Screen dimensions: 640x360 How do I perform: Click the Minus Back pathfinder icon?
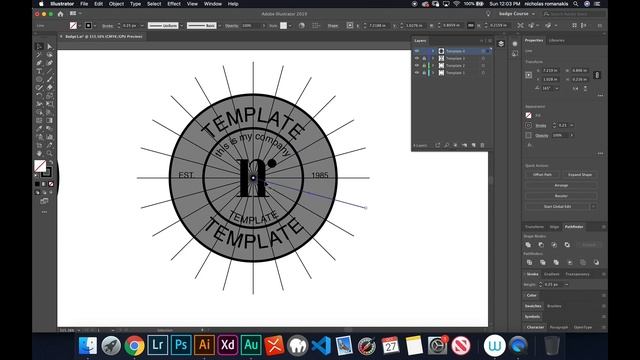click(596, 262)
